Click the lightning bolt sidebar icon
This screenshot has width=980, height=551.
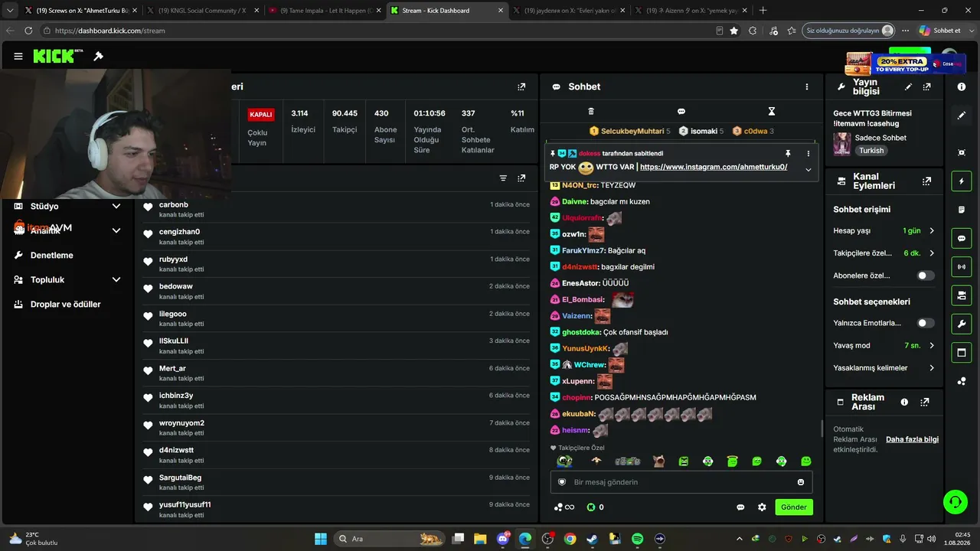962,181
